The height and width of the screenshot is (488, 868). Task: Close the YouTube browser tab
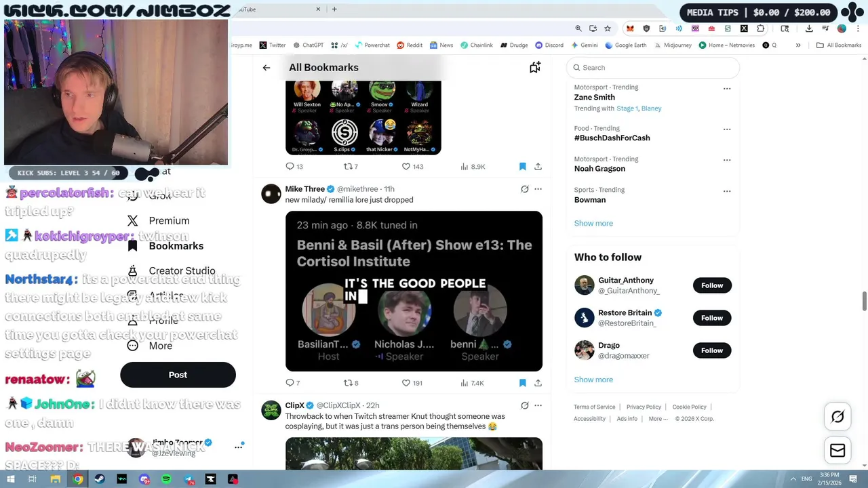(x=319, y=9)
